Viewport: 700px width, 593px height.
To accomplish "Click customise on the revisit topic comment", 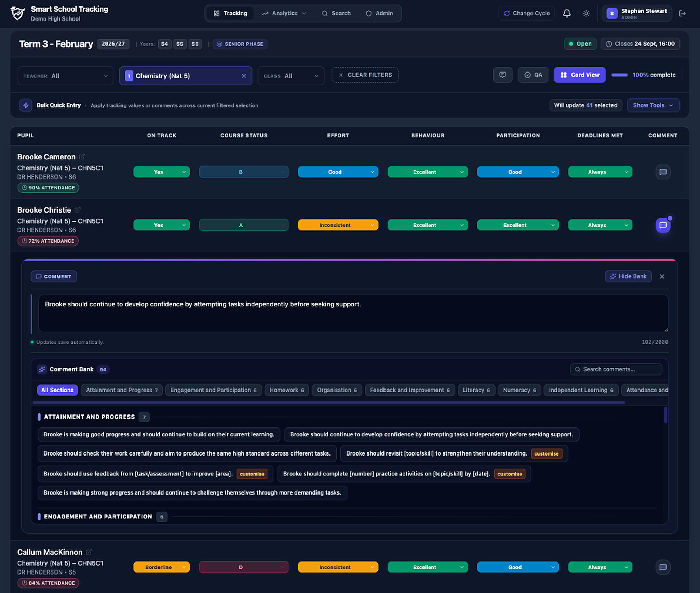I will 546,453.
